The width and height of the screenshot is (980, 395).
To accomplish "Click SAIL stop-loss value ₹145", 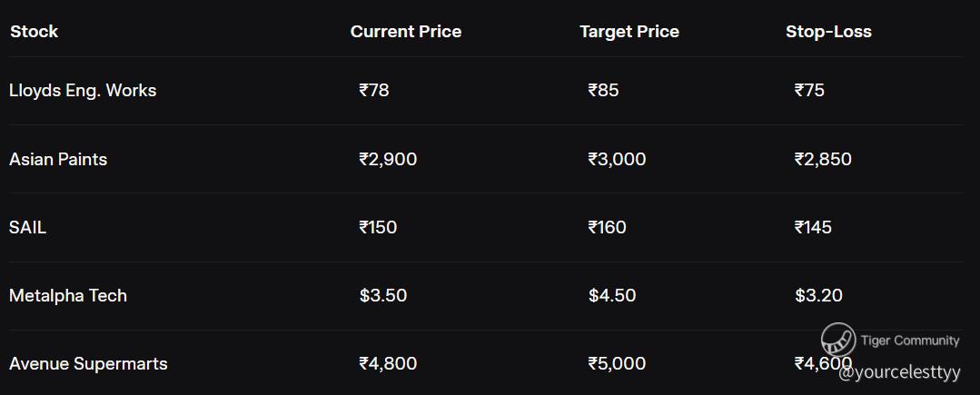I will (813, 228).
